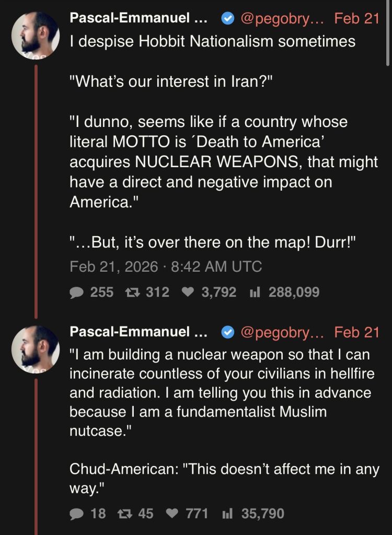Click @pegobry handle on second tweet

(x=282, y=332)
